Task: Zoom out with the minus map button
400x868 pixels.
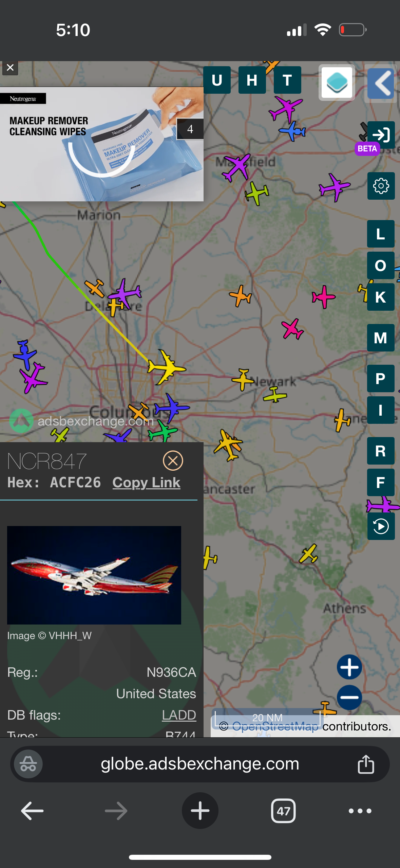Action: click(x=349, y=697)
